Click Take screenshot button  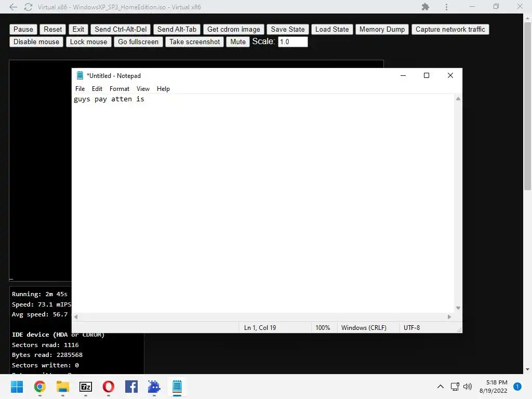(x=194, y=42)
